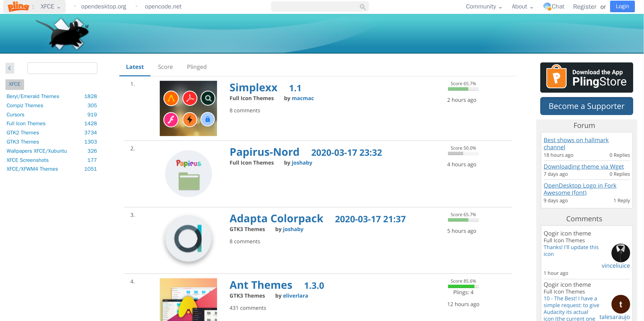Click the search magnifier icon

[x=362, y=6]
